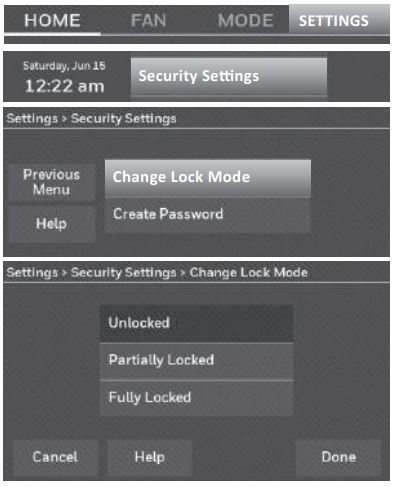The height and width of the screenshot is (487, 397).
Task: Select the MODE tab
Action: point(246,20)
